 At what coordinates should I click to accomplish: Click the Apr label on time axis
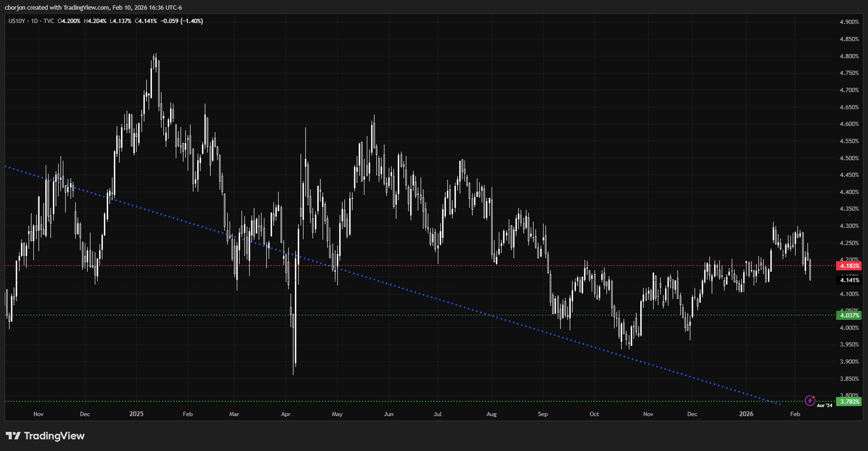point(285,414)
